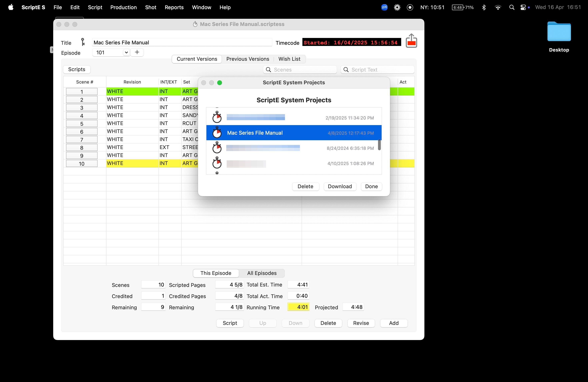Open the Wish List tab
588x382 pixels.
click(289, 59)
